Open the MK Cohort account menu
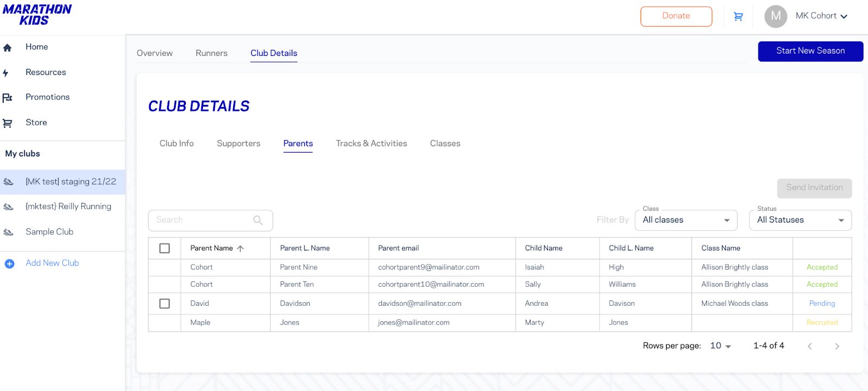 (x=821, y=16)
